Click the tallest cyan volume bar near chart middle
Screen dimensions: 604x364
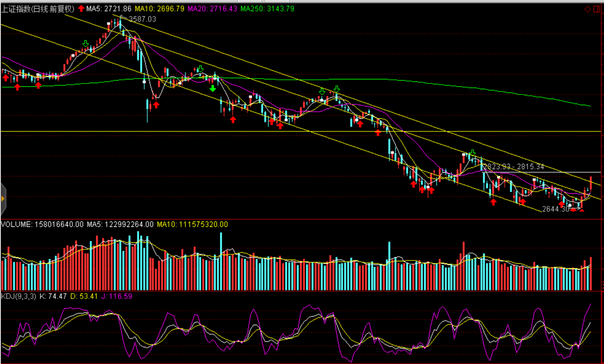221,261
